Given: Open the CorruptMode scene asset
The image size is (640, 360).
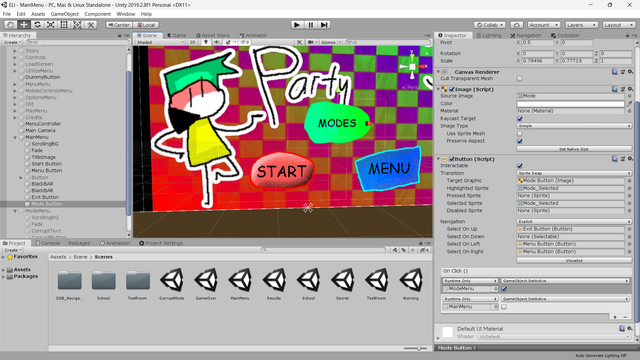Looking at the screenshot, I should [x=172, y=283].
